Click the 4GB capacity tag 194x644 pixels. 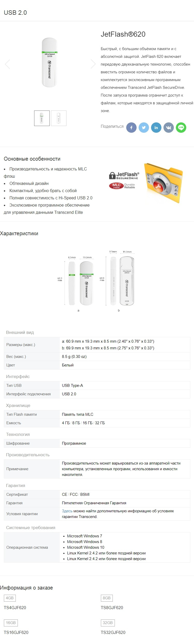pos(10,598)
